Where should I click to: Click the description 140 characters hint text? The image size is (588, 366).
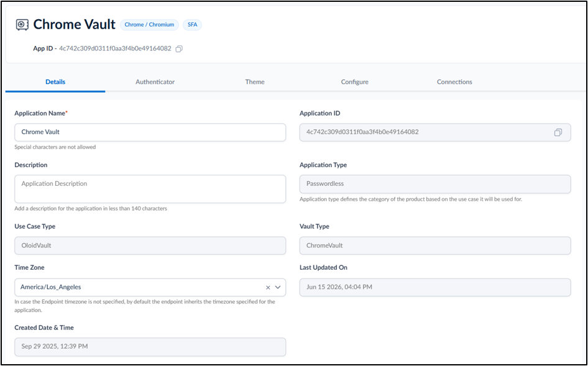(x=91, y=209)
